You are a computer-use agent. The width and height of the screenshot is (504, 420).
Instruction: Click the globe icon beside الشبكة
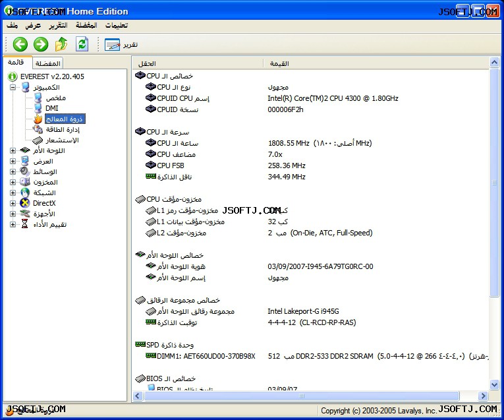25,193
